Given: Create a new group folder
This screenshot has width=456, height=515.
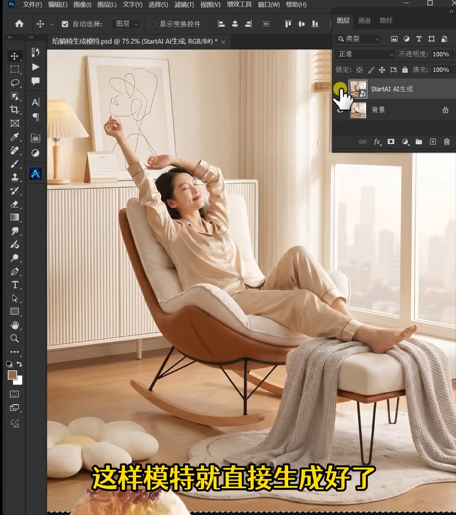Looking at the screenshot, I should click(419, 142).
